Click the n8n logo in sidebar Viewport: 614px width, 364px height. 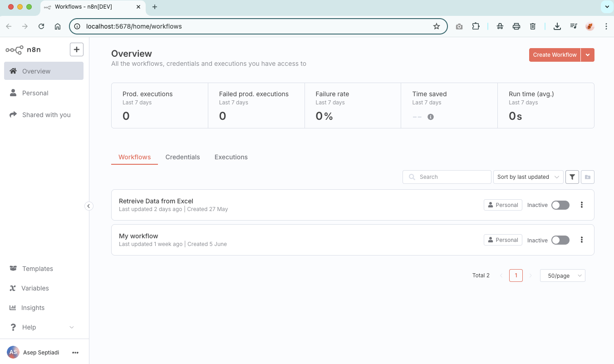pos(23,49)
